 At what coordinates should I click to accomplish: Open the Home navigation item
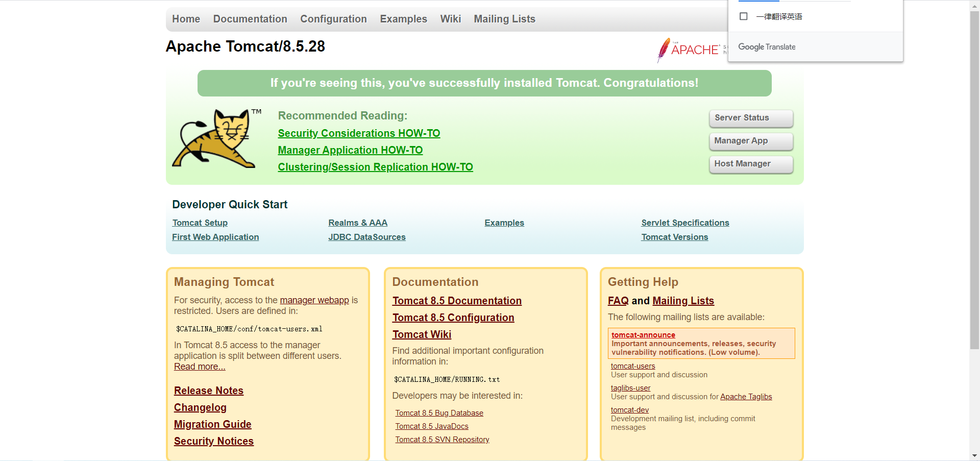[186, 19]
